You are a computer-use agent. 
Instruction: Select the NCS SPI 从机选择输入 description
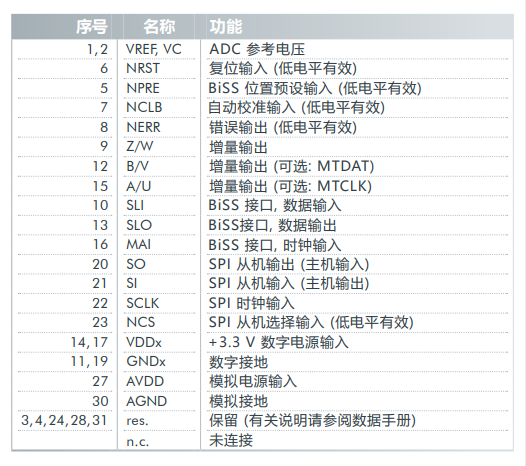point(311,322)
